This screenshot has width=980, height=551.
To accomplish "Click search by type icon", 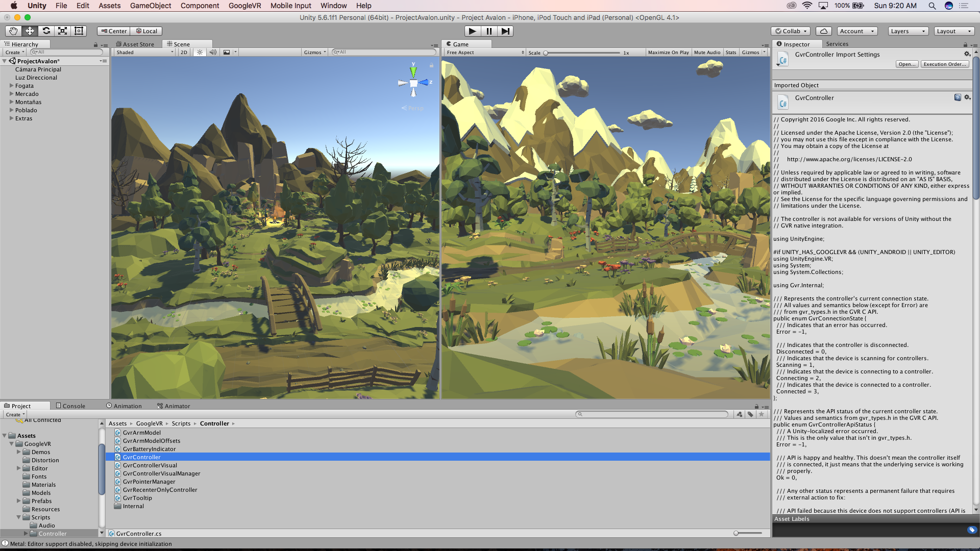I will coord(739,414).
